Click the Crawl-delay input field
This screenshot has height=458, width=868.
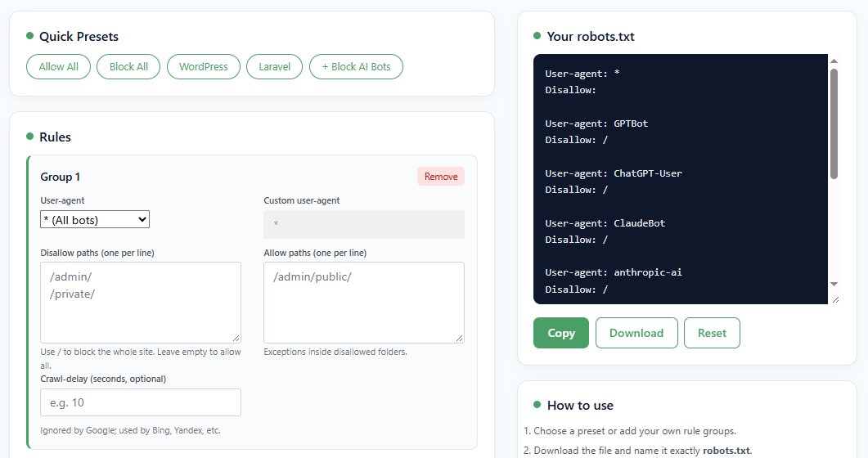[x=141, y=402]
